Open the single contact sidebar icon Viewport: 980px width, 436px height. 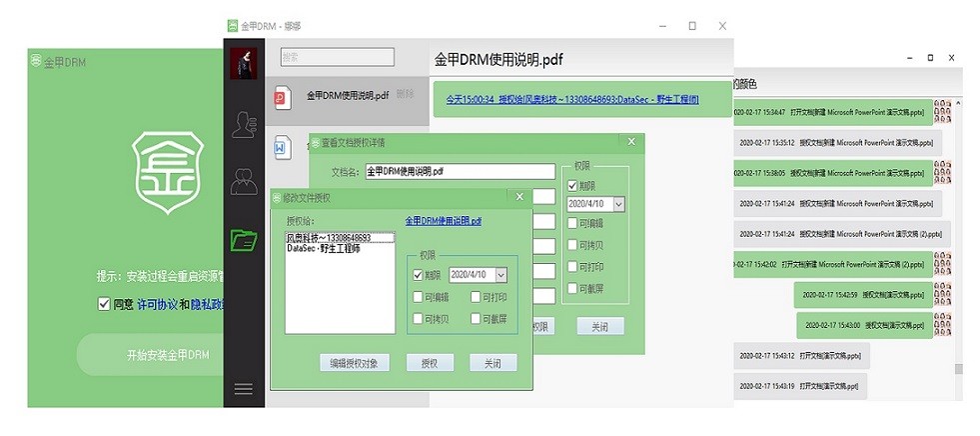click(243, 124)
